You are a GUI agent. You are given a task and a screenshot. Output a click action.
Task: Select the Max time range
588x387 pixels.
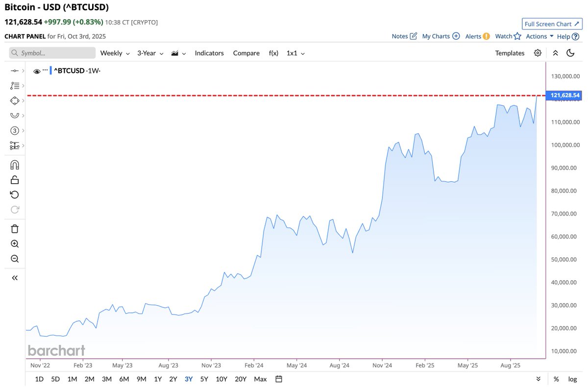[261, 379]
